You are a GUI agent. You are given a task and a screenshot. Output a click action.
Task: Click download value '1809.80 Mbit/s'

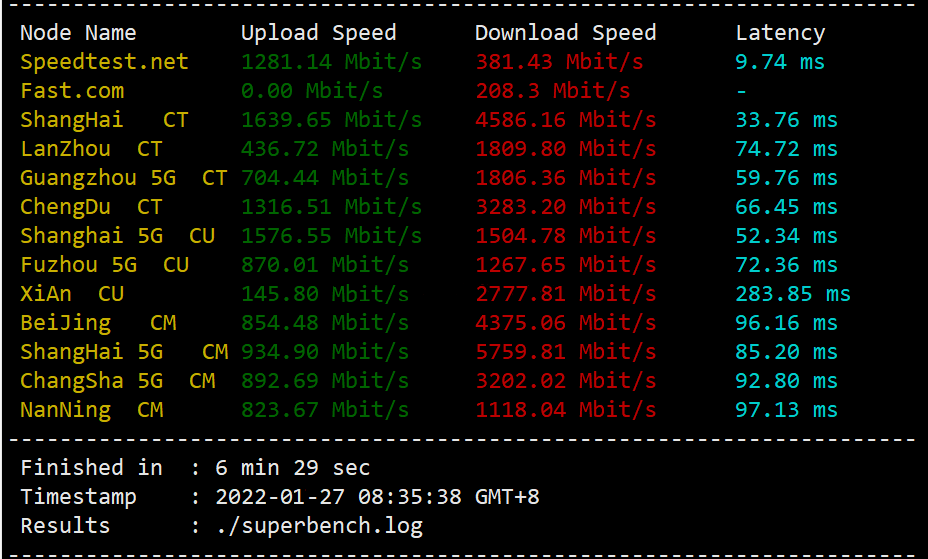[x=566, y=148]
